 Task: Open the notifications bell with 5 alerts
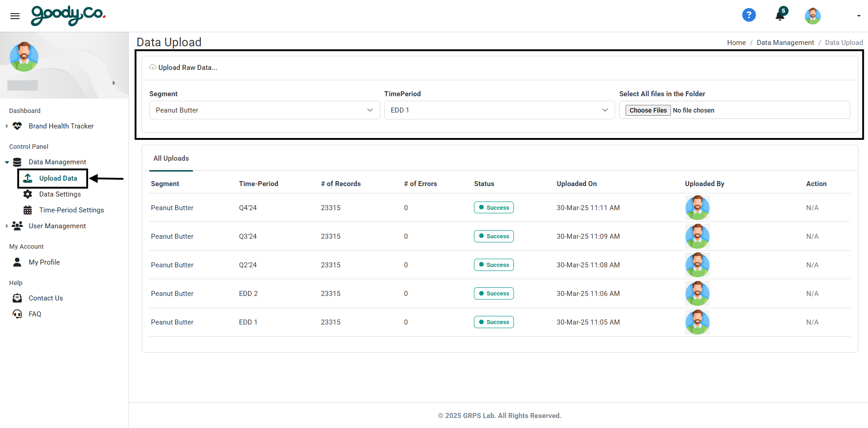click(x=779, y=15)
